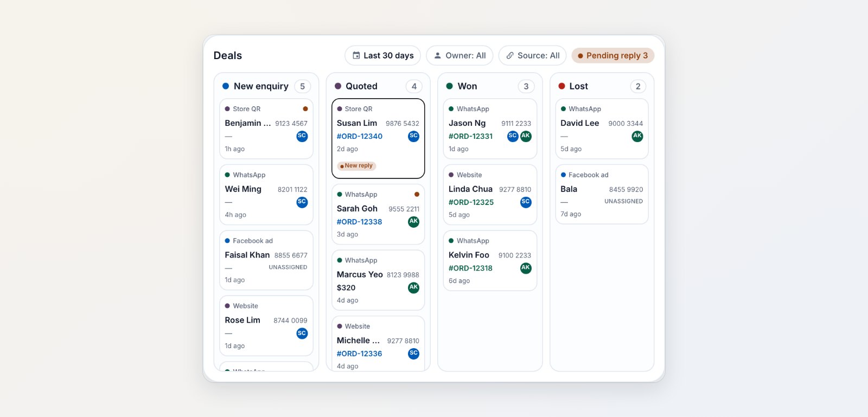868x417 pixels.
Task: Click the orange unread dot on Benjamin card
Action: 305,109
